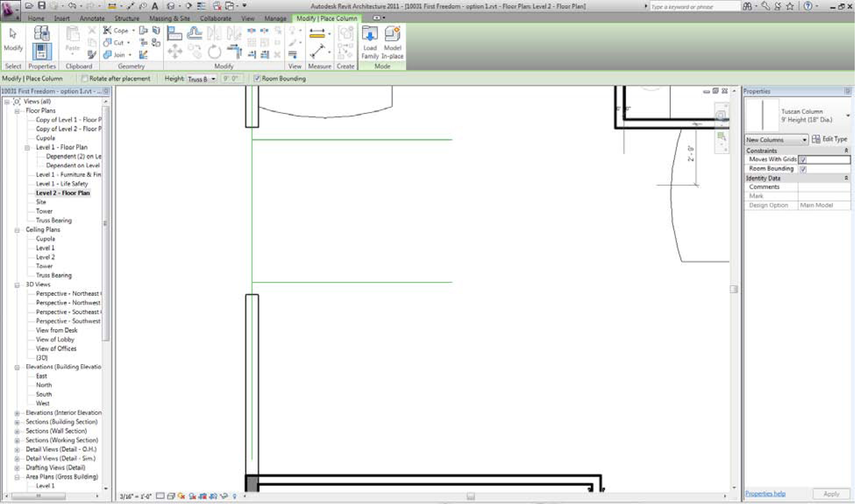Open the Height Truss B dropdown

click(213, 79)
